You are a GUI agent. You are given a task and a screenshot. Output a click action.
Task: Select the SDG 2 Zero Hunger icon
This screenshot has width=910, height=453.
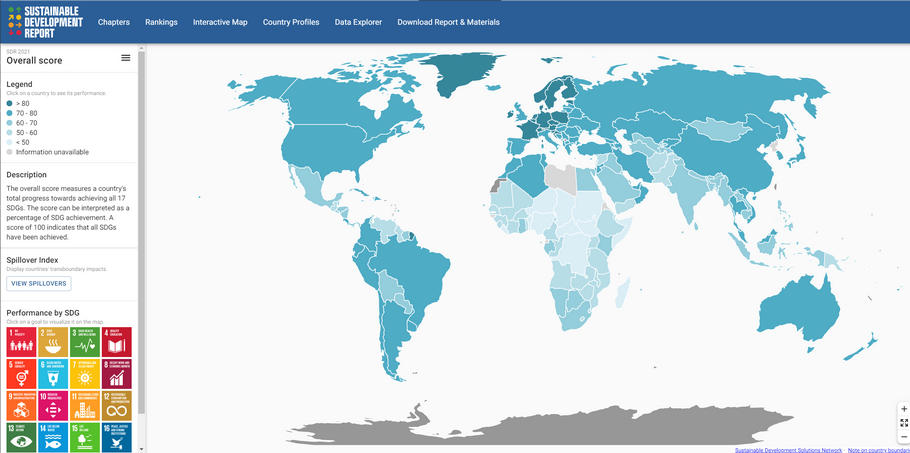point(53,341)
